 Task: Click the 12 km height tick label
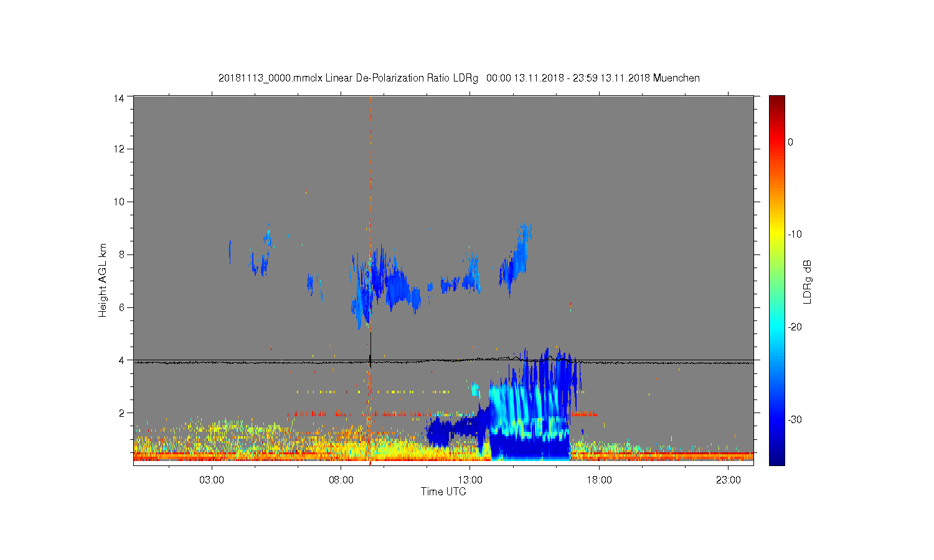[118, 149]
